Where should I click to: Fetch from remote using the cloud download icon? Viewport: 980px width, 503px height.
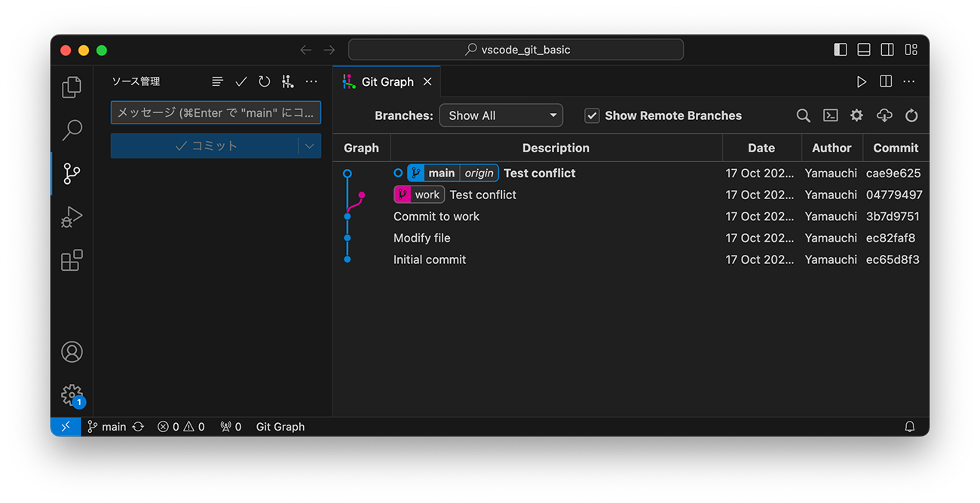pos(884,115)
